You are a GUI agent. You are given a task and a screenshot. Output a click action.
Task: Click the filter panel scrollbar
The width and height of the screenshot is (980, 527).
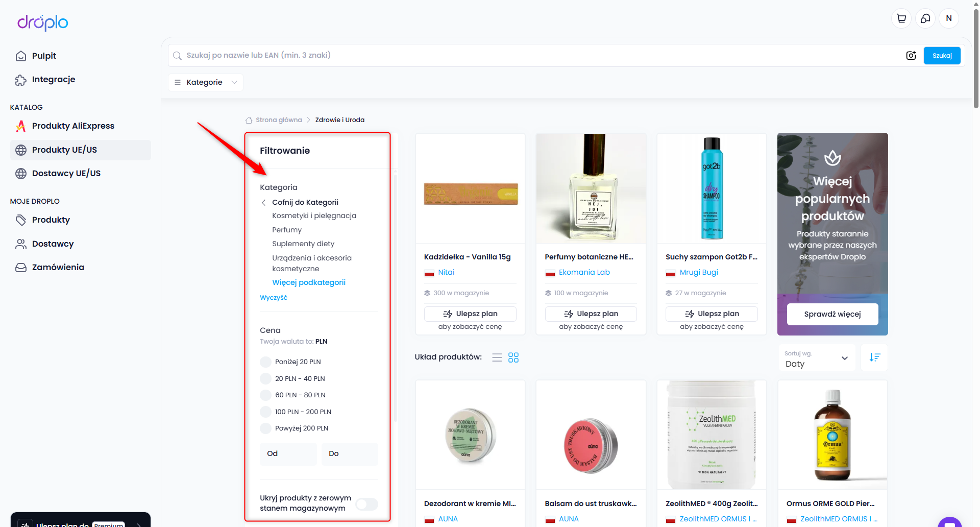[396, 299]
